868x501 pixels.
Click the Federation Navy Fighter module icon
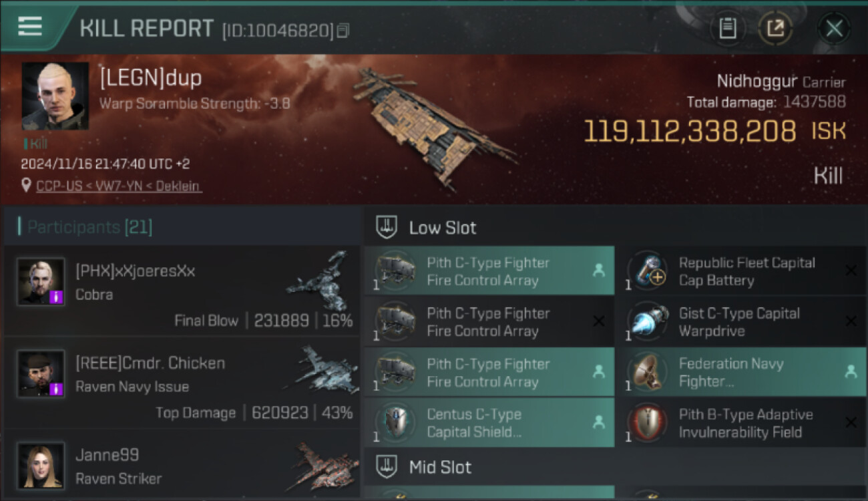[x=647, y=372]
